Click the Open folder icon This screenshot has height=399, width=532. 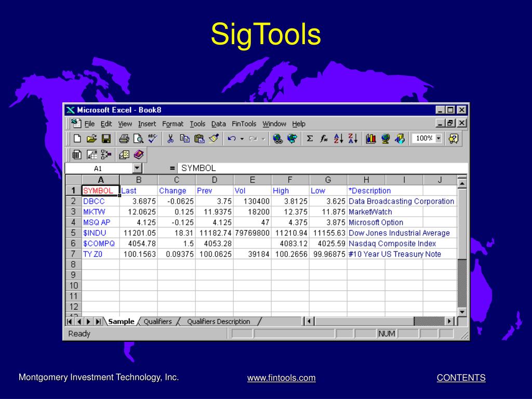91,138
